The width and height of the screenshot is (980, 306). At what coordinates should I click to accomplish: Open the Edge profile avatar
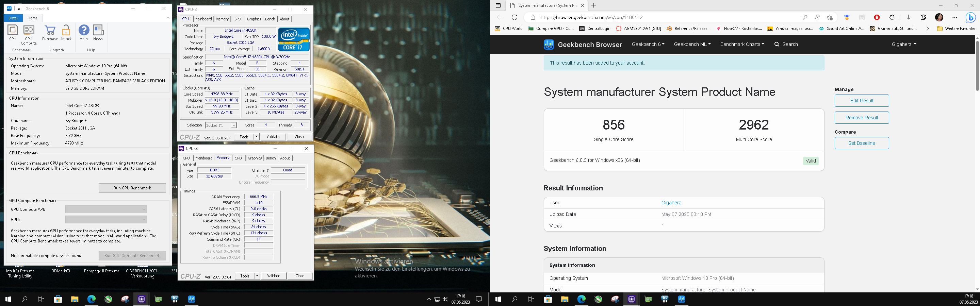pos(939,17)
